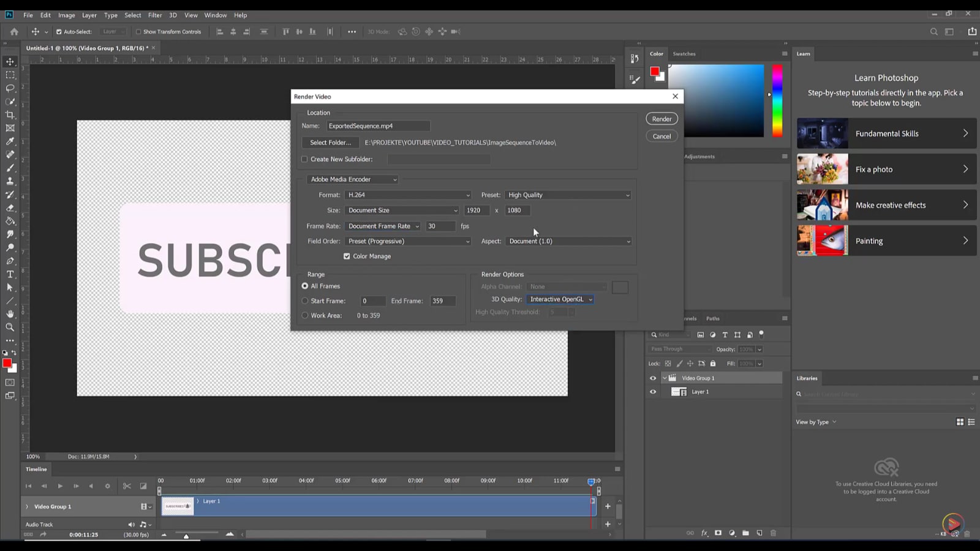
Task: Select the Work Area radio button
Action: tap(305, 315)
